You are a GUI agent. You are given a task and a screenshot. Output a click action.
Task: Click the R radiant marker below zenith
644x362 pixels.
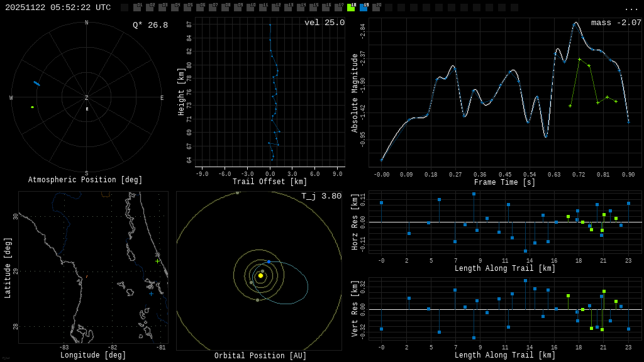coord(87,109)
